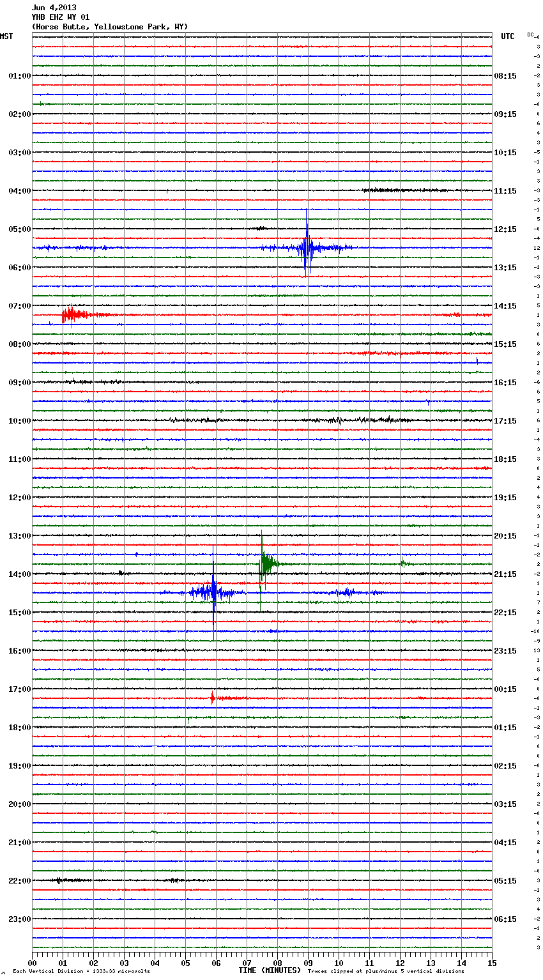Click the 21:15 UTC row label

[505, 574]
